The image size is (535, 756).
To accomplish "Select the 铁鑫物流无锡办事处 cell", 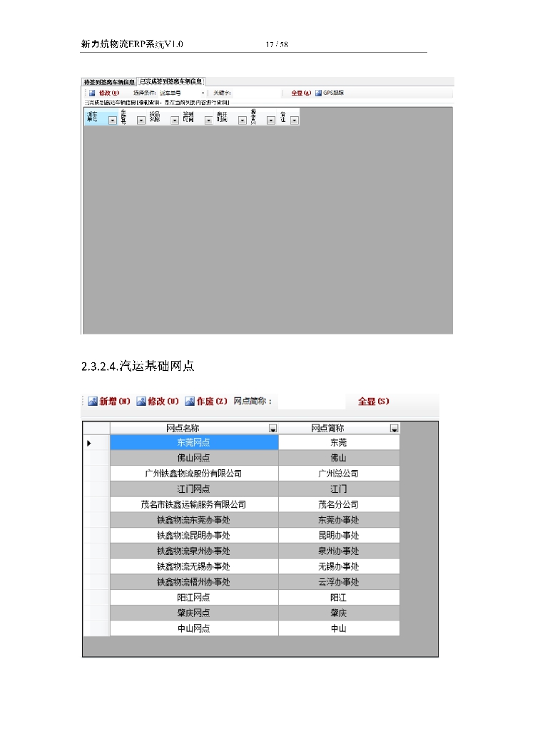I will coord(194,566).
